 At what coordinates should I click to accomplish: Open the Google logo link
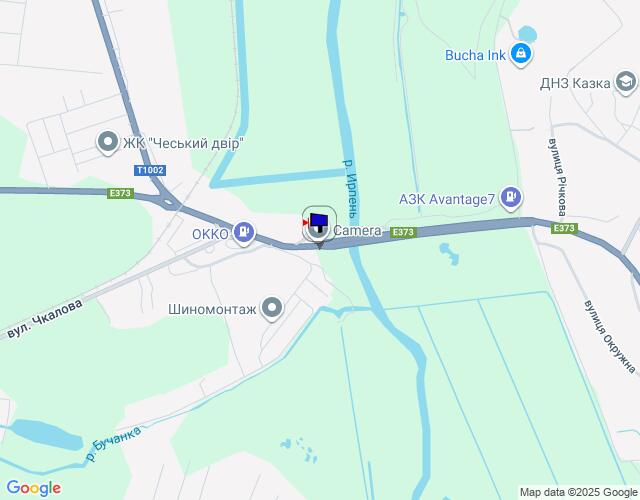tap(33, 488)
